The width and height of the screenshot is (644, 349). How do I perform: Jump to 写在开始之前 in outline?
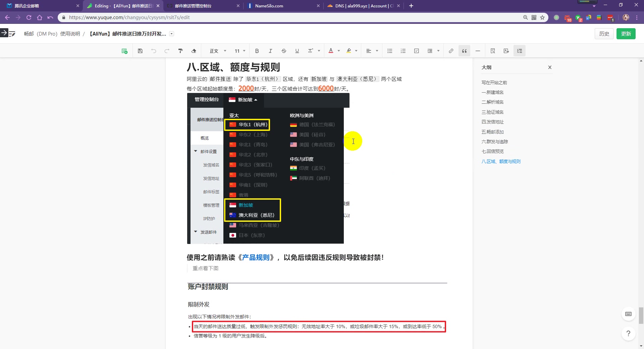(x=494, y=83)
